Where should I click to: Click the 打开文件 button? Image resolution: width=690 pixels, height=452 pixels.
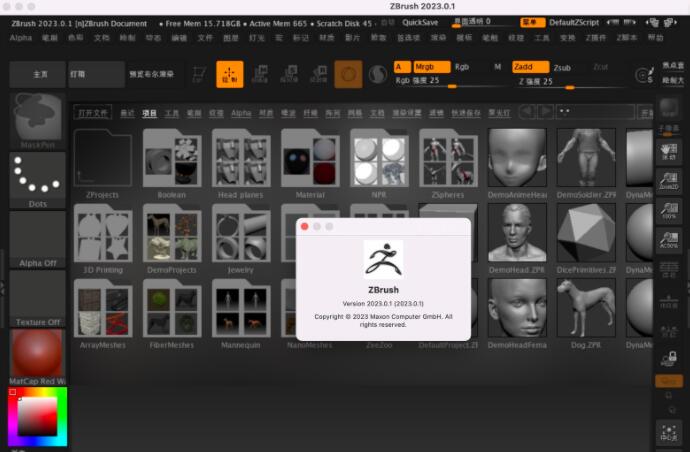coord(92,113)
